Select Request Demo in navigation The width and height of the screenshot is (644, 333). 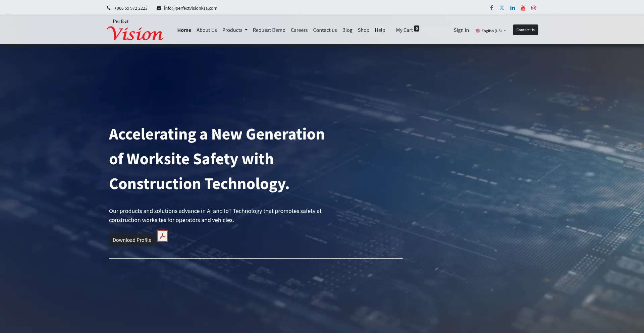click(x=269, y=30)
